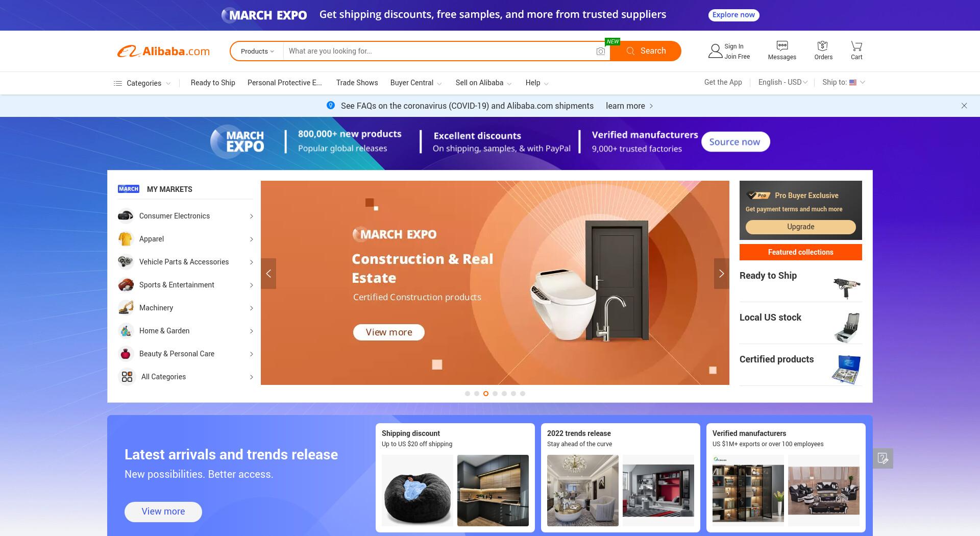Image resolution: width=980 pixels, height=536 pixels.
Task: Select the first carousel dot
Action: [468, 394]
